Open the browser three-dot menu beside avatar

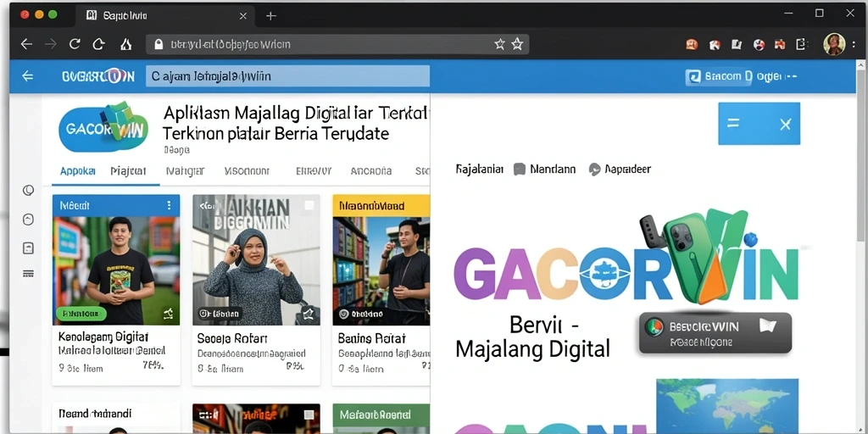click(x=854, y=44)
